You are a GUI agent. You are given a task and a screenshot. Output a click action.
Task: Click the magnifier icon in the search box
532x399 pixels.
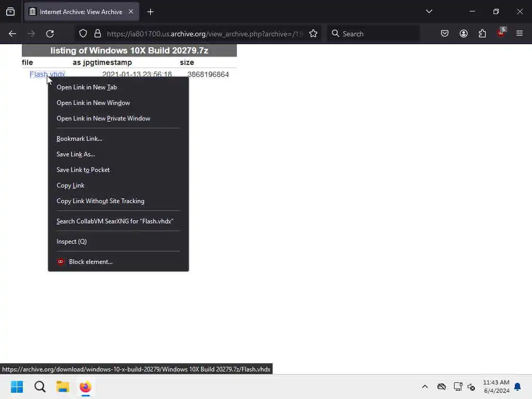pyautogui.click(x=335, y=33)
